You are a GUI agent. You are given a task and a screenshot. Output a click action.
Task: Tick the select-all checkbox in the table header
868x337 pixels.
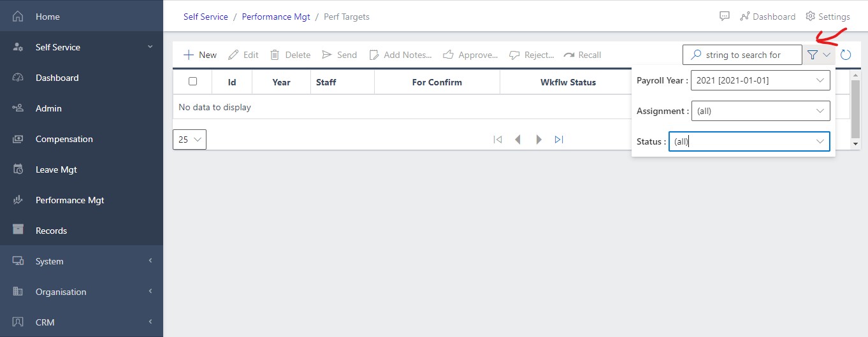[193, 82]
